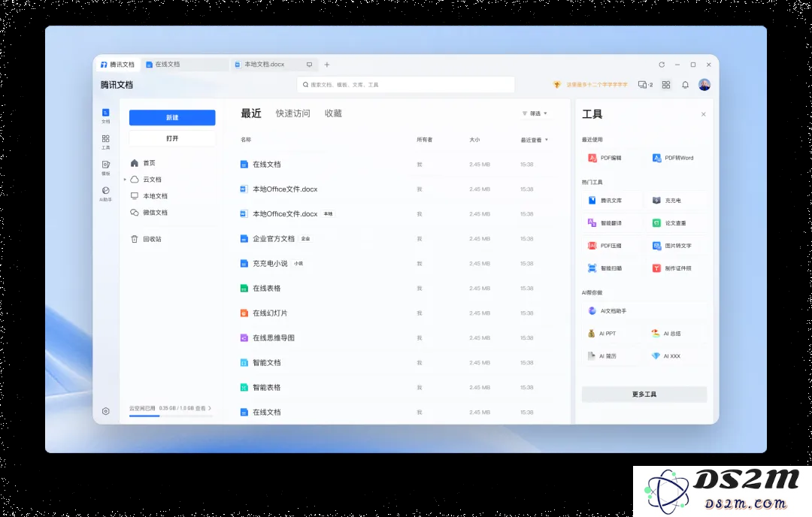This screenshot has width=812, height=517.
Task: Select the 快速访问 tab
Action: click(293, 113)
